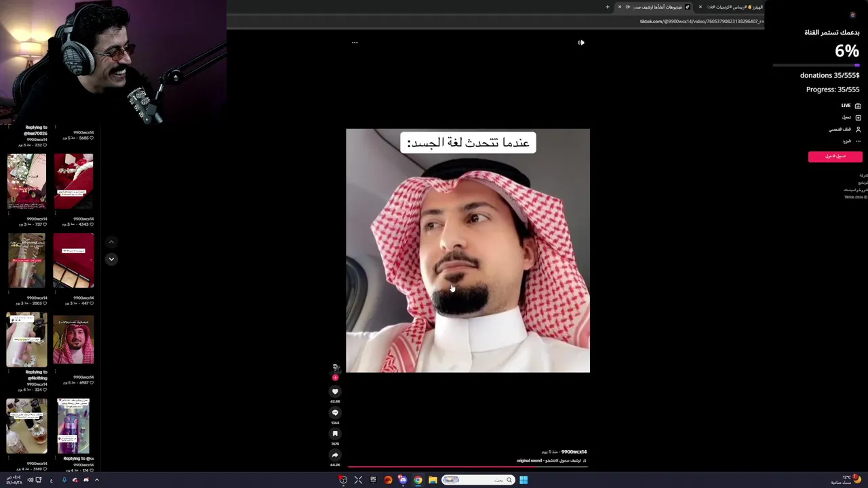Like the TikTok video with heart icon
This screenshot has width=868, height=488.
pos(335,391)
